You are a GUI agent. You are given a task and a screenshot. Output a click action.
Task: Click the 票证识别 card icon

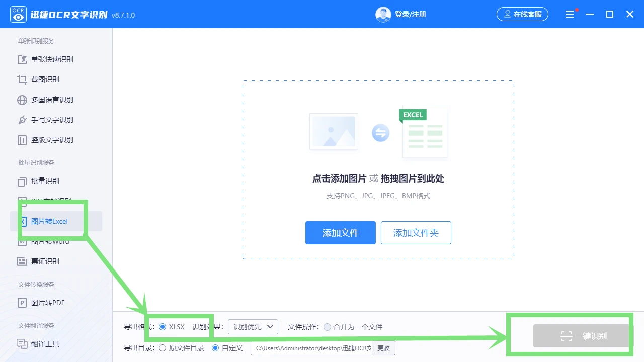tap(22, 261)
